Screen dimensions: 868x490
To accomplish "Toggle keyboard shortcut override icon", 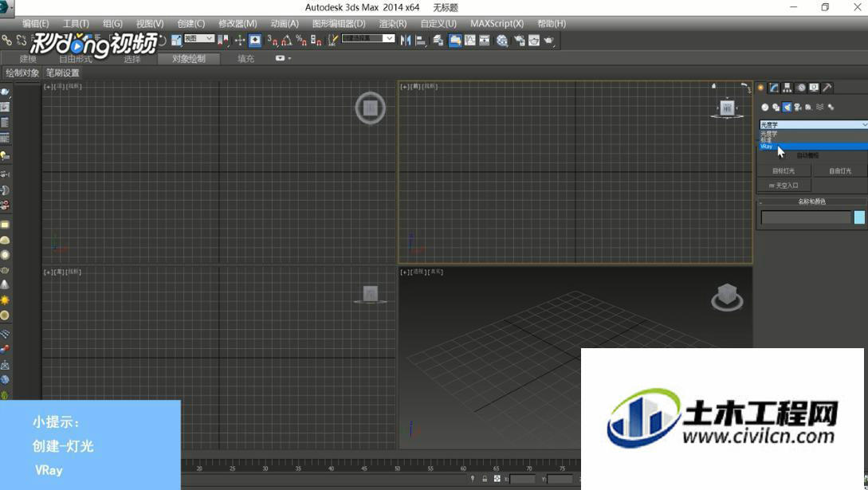I will coord(255,41).
